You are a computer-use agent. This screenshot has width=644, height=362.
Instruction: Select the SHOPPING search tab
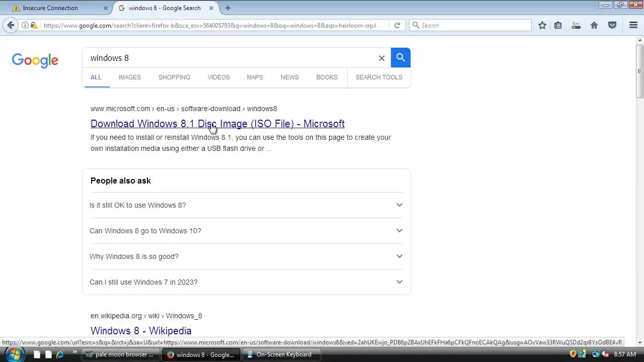coord(174,77)
